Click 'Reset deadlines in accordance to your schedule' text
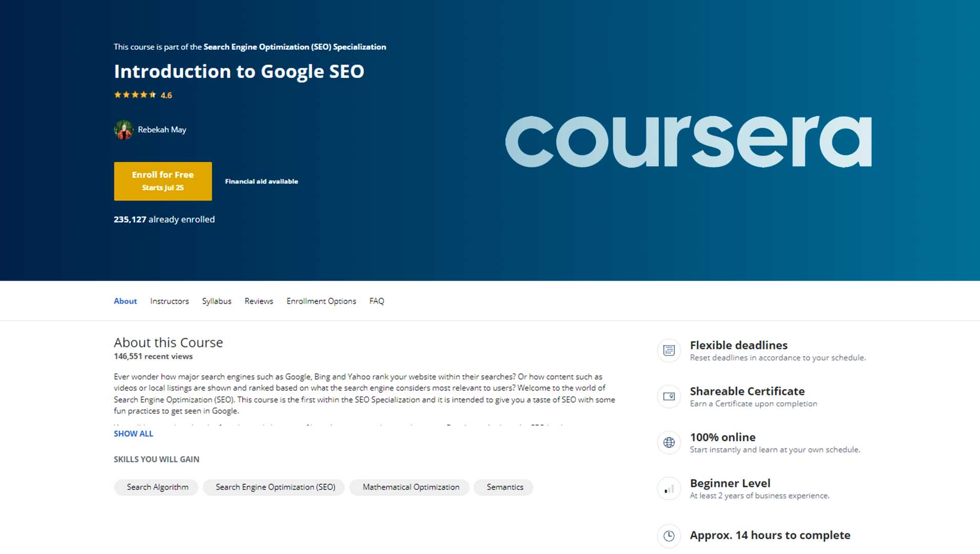980x554 pixels. coord(778,358)
